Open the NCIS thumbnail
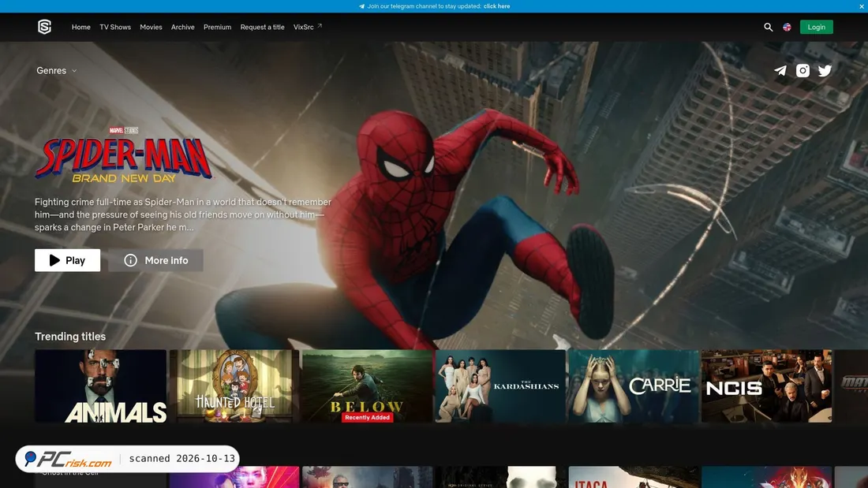This screenshot has height=488, width=868. pos(767,386)
